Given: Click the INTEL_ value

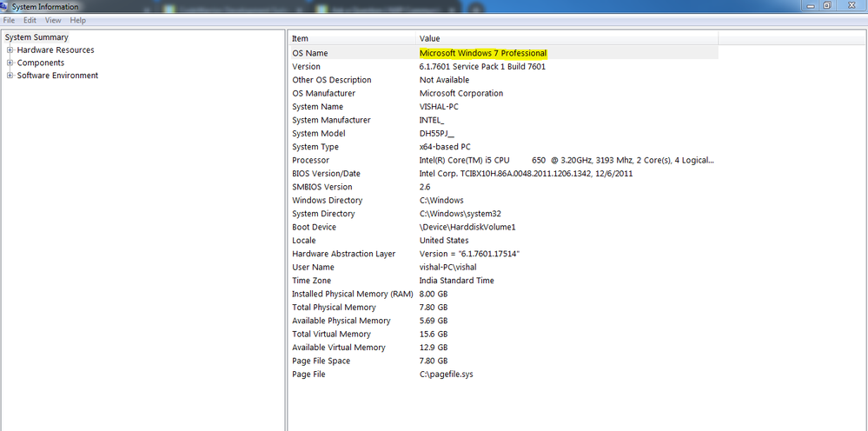Looking at the screenshot, I should (432, 120).
